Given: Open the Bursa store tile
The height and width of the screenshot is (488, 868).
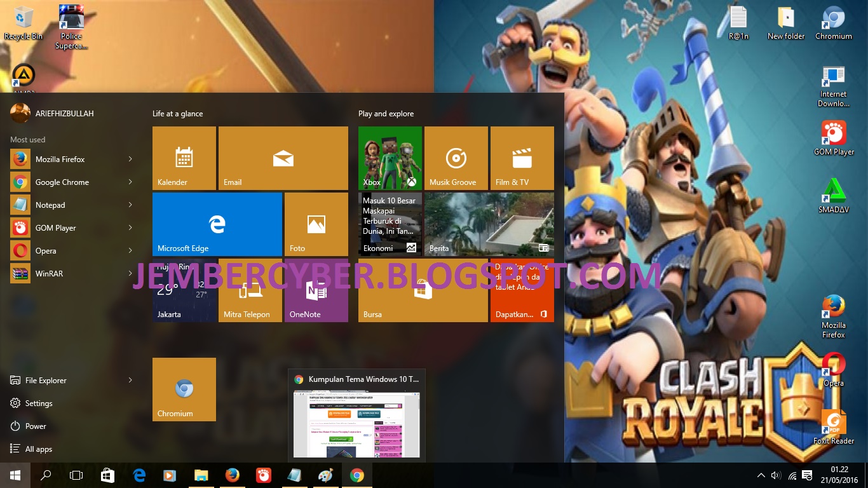Looking at the screenshot, I should point(423,290).
